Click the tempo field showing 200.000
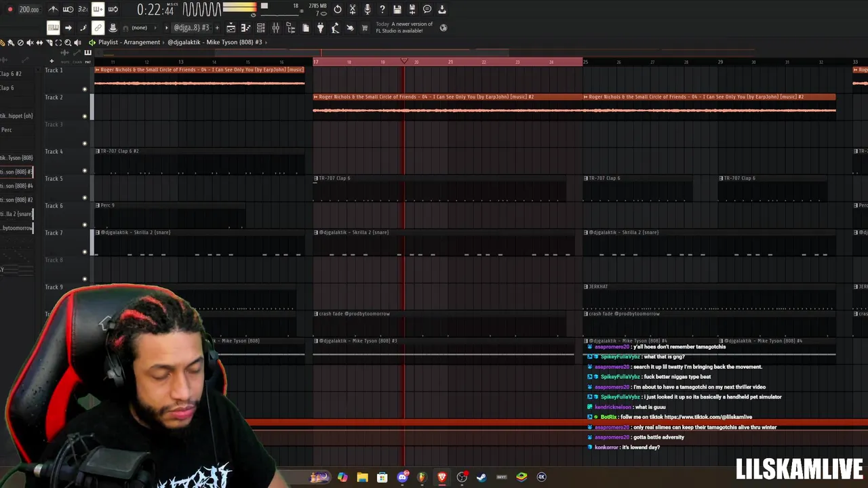This screenshot has width=868, height=488. click(x=28, y=9)
